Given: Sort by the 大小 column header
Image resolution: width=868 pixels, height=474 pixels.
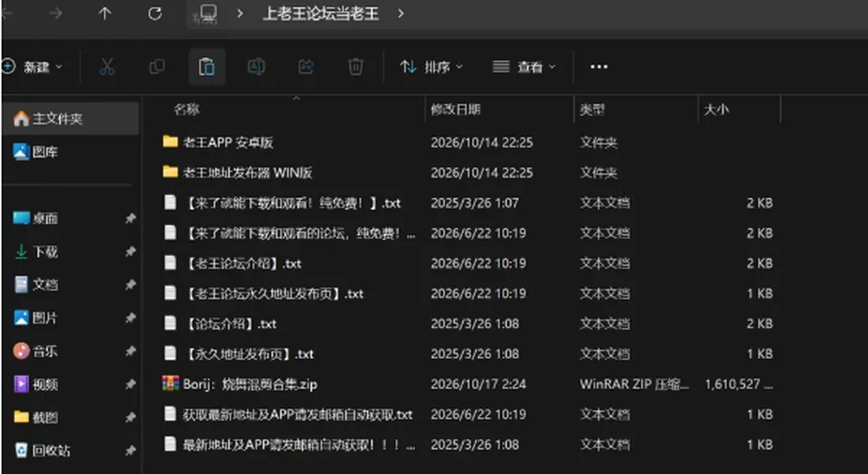Looking at the screenshot, I should point(716,109).
